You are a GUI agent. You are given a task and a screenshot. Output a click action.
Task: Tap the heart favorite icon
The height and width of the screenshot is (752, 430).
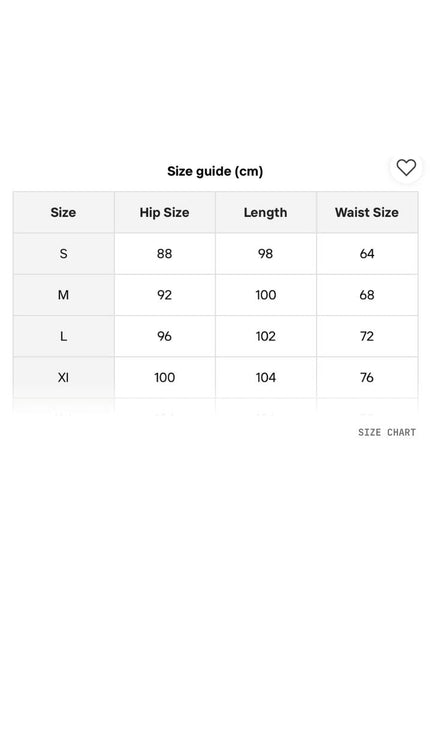(x=406, y=167)
